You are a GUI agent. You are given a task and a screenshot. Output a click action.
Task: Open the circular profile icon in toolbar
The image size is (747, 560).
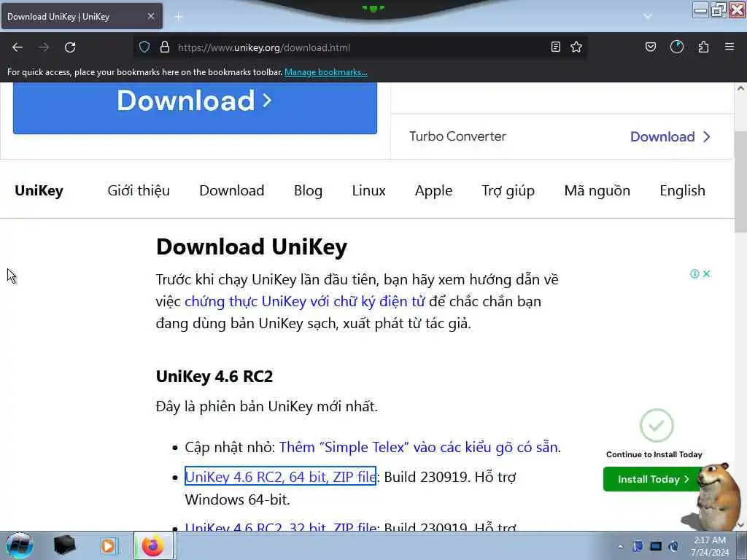(677, 47)
